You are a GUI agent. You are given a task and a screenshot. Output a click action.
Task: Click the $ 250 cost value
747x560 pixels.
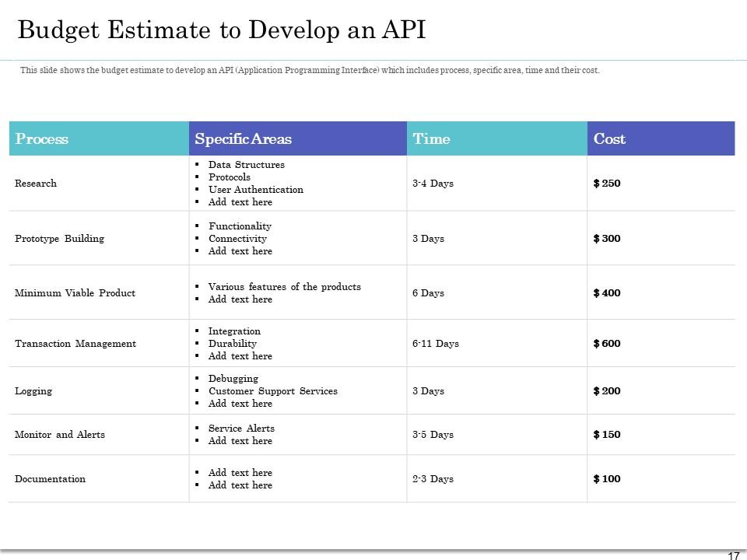click(x=606, y=183)
